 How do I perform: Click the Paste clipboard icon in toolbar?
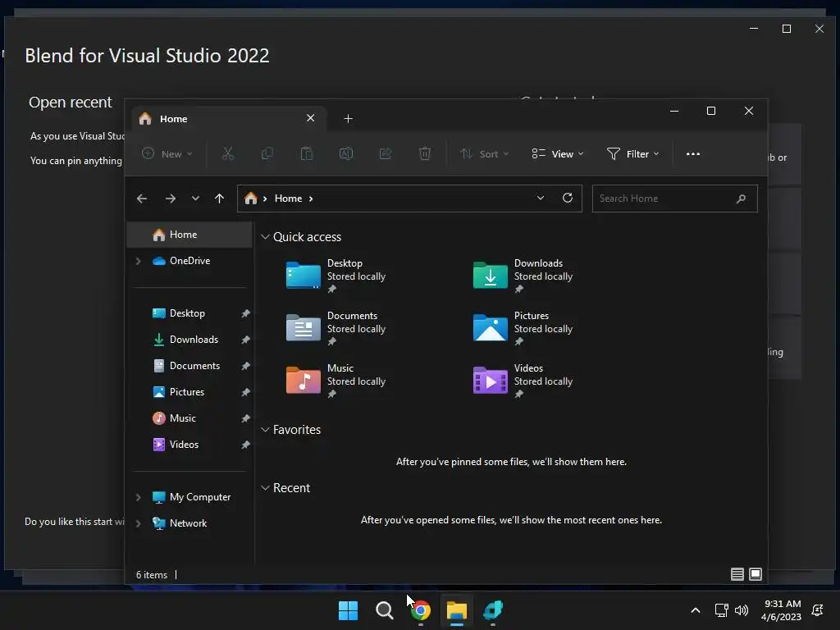[307, 153]
